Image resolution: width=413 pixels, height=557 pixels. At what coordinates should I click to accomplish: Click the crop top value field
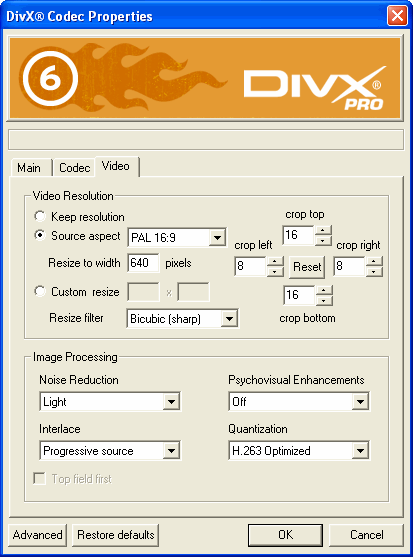coord(298,235)
